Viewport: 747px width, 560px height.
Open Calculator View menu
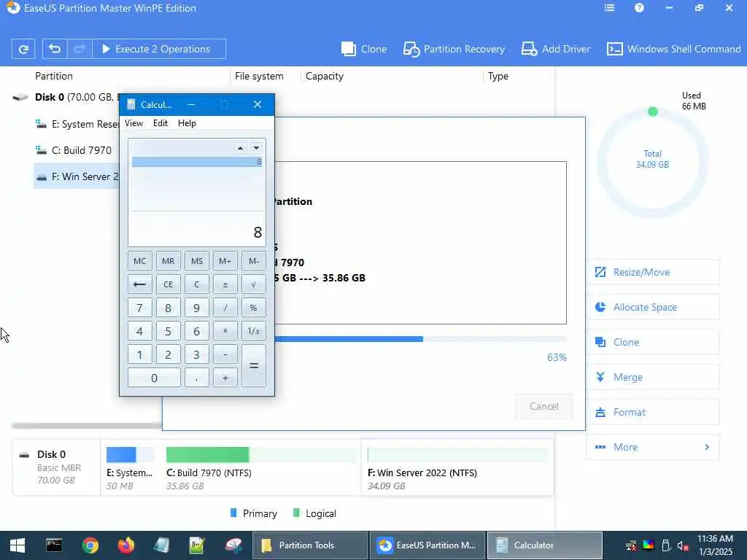(x=134, y=123)
